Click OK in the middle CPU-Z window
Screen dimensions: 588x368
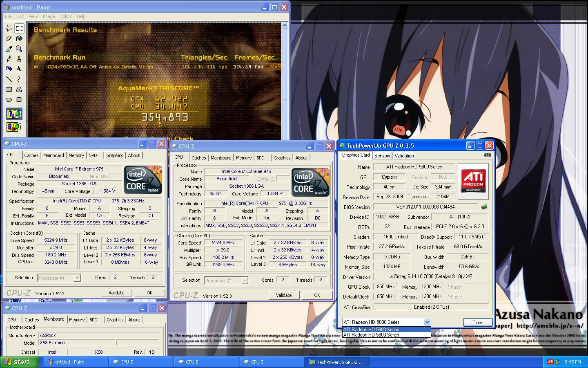(x=317, y=295)
